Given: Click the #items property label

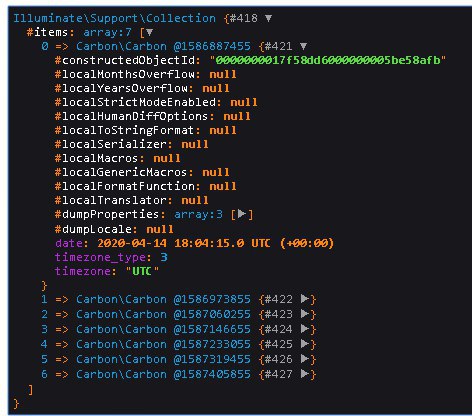Looking at the screenshot, I should pos(48,32).
